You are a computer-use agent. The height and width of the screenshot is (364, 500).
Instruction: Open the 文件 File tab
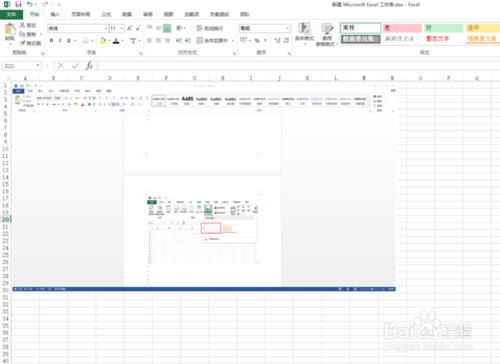pos(11,14)
